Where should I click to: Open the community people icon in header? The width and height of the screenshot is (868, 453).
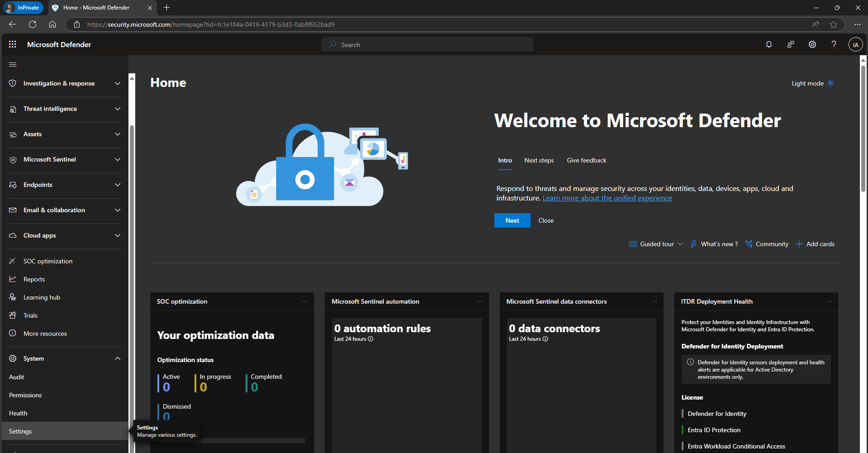tap(791, 44)
